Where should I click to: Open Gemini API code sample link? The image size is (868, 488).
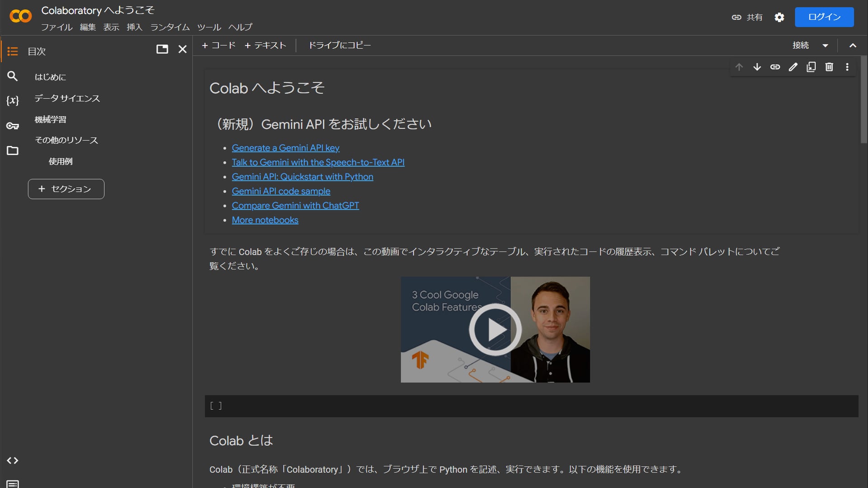click(x=281, y=191)
